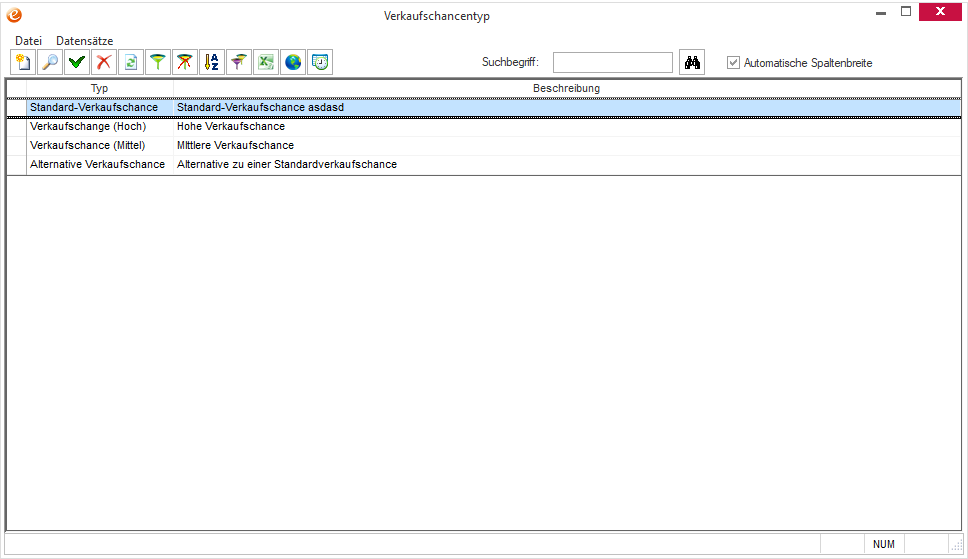Image resolution: width=968 pixels, height=559 pixels.
Task: Select the Standard-Verkaufschance type cell
Action: point(100,107)
